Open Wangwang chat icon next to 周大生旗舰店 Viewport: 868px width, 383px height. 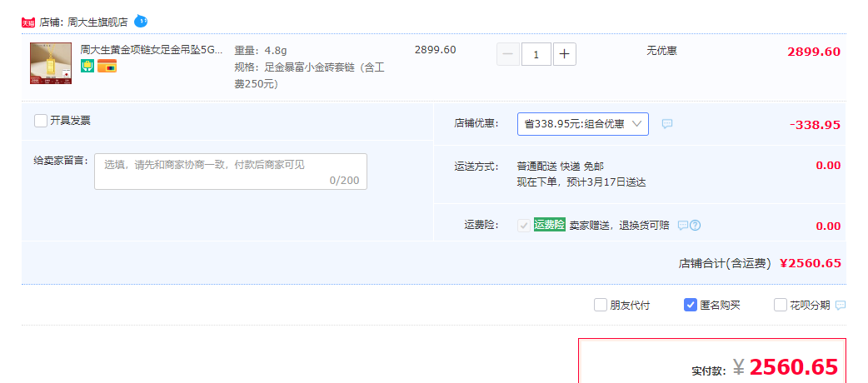click(x=141, y=22)
